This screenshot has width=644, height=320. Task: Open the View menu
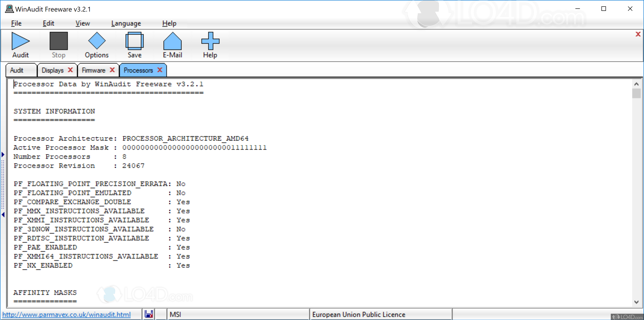click(82, 23)
